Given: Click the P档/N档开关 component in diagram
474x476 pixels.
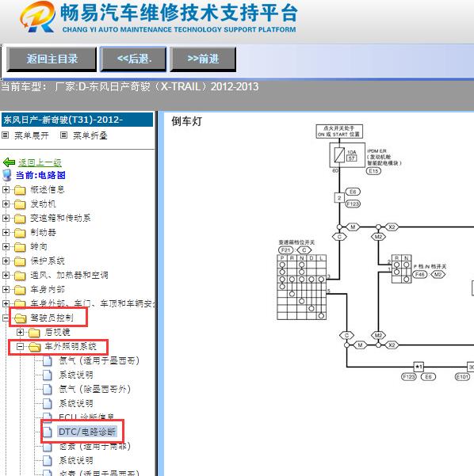Looking at the screenshot, I should 401,269.
